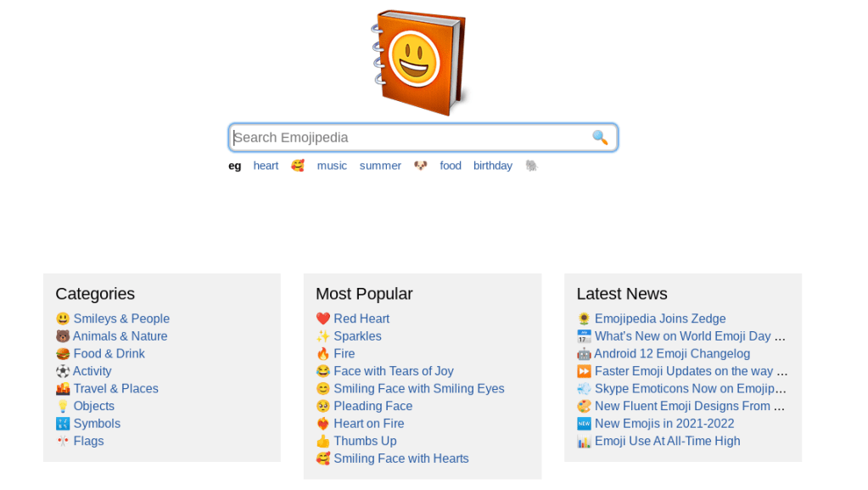This screenshot has width=868, height=490.
Task: Click the Emojipedia notebook logo
Action: pos(417,62)
